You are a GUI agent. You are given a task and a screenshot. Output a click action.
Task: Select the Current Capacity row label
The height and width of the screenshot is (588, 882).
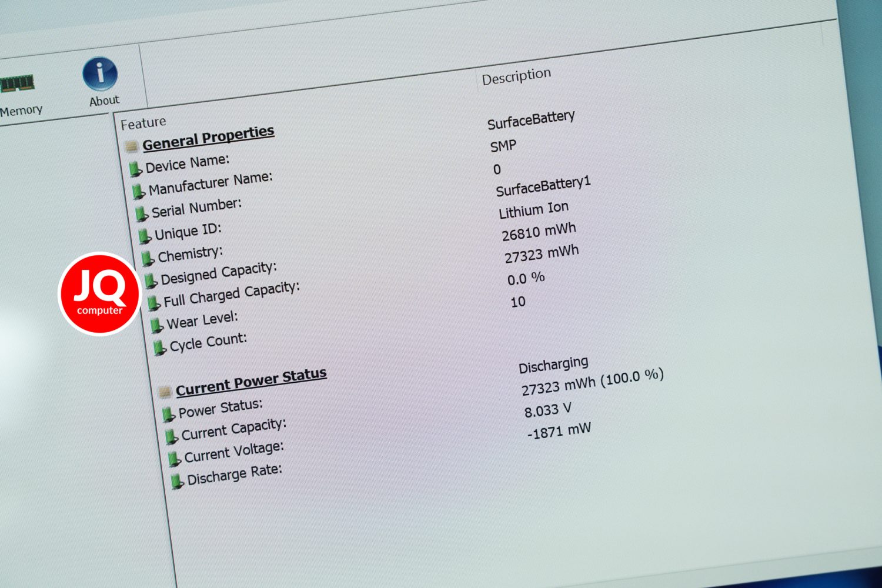(234, 429)
